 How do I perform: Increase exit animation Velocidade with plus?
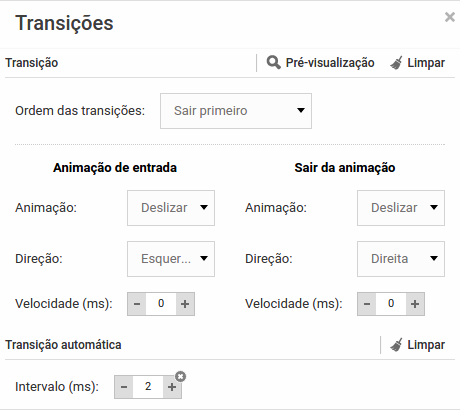pyautogui.click(x=415, y=304)
